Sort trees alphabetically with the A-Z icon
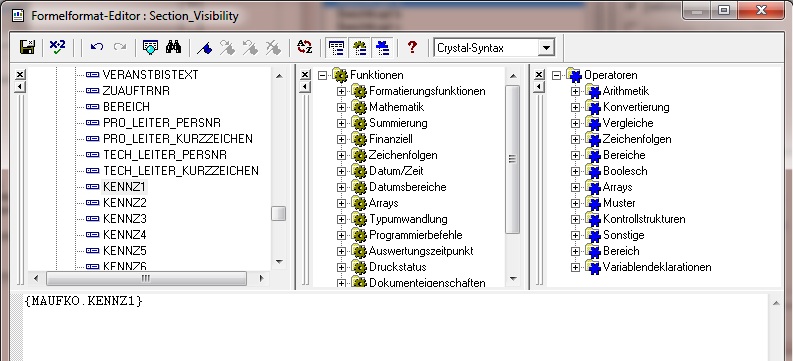793x361 pixels. coord(304,48)
